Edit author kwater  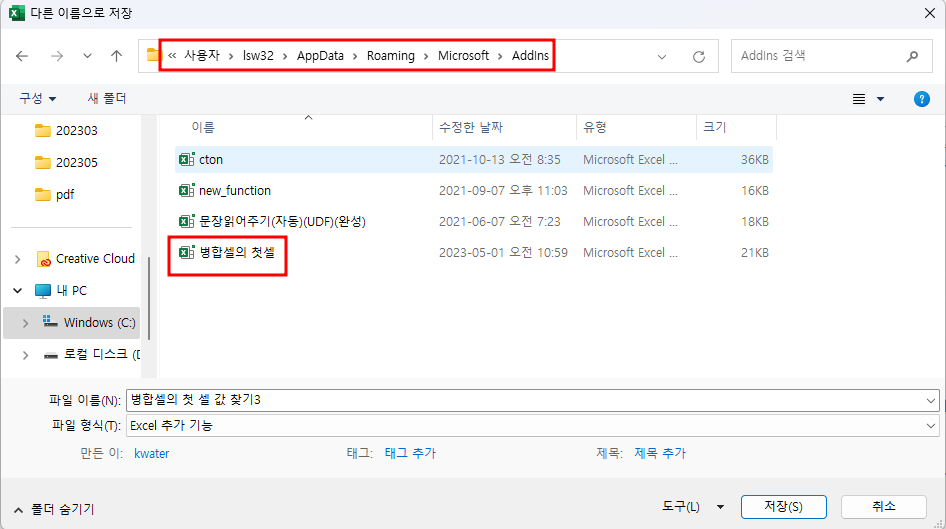[x=151, y=454]
